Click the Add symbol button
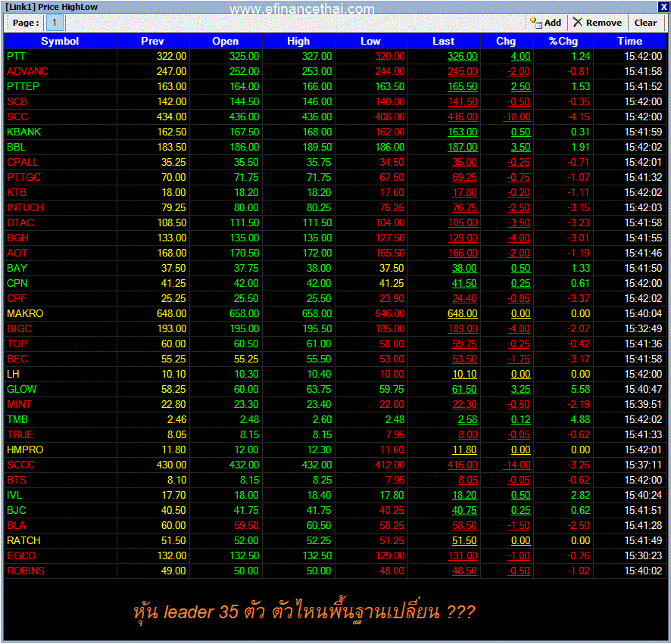This screenshot has height=644, width=671. (545, 23)
